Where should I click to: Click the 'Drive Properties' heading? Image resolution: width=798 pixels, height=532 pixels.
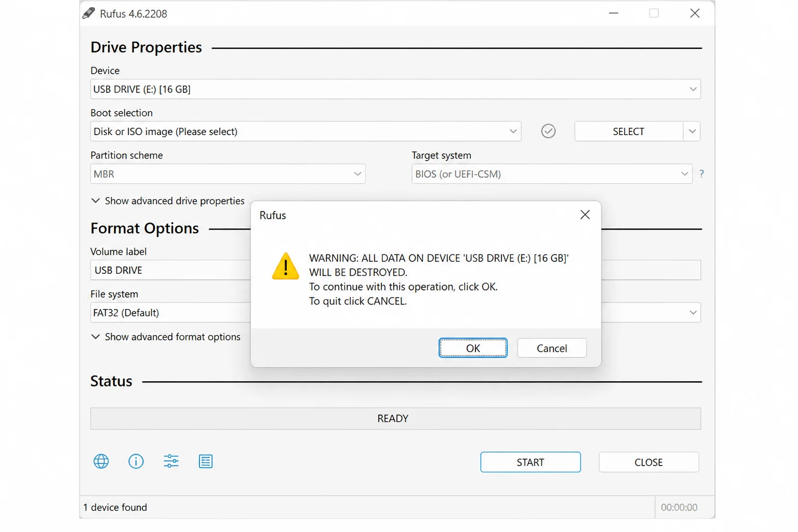146,47
